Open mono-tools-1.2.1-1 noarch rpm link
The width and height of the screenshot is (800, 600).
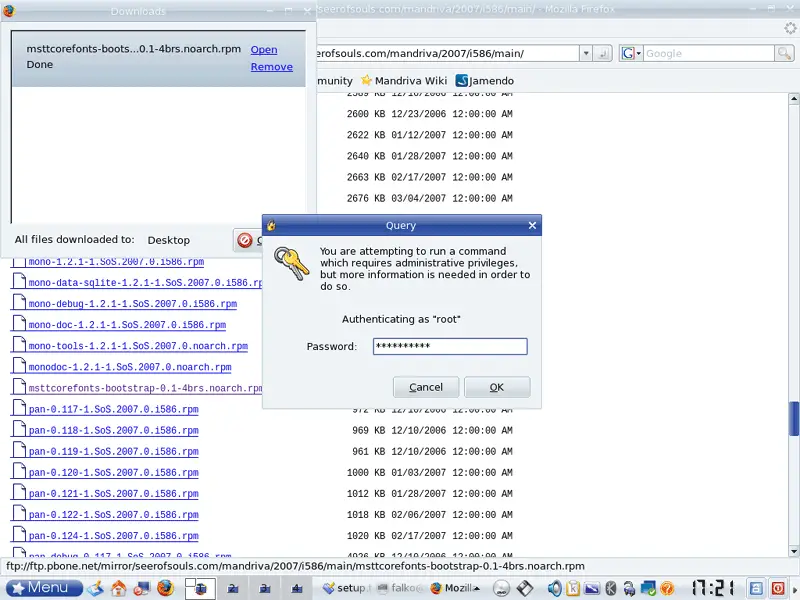coord(138,346)
